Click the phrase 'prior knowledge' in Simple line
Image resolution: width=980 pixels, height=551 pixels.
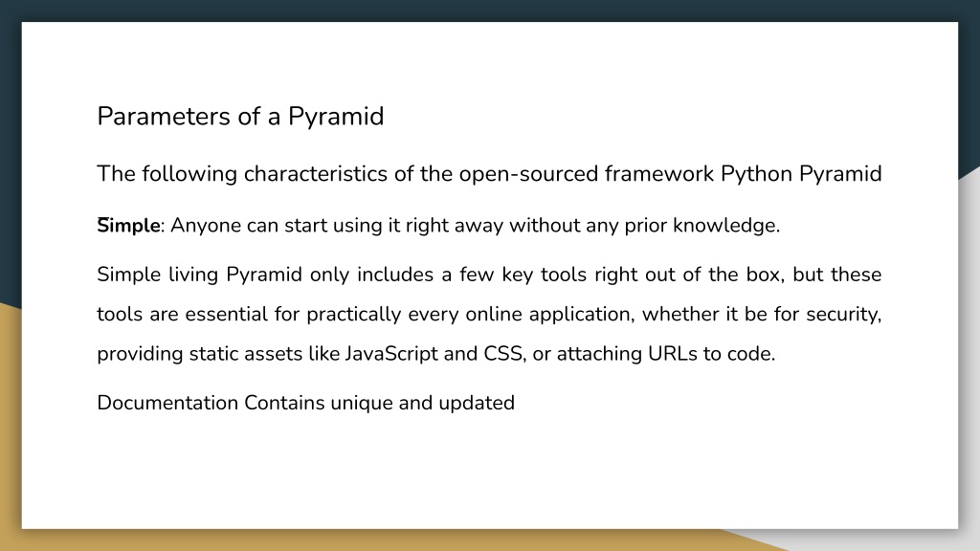(x=701, y=226)
